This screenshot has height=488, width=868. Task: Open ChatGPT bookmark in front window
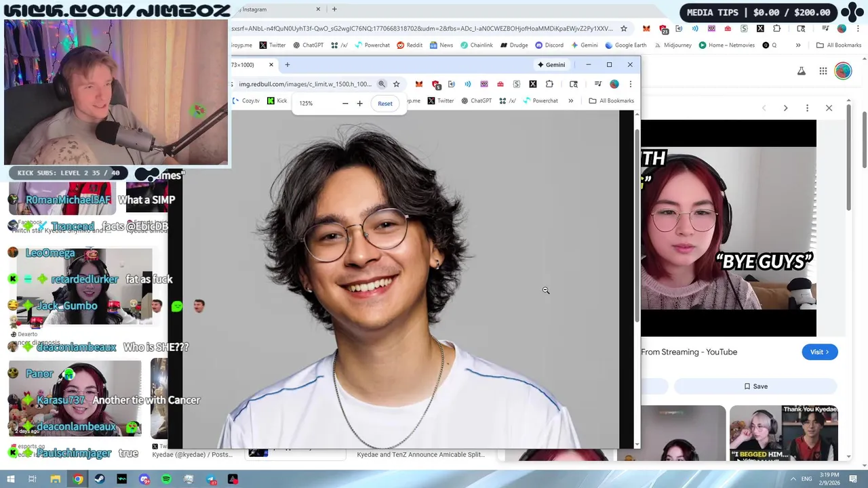click(476, 101)
